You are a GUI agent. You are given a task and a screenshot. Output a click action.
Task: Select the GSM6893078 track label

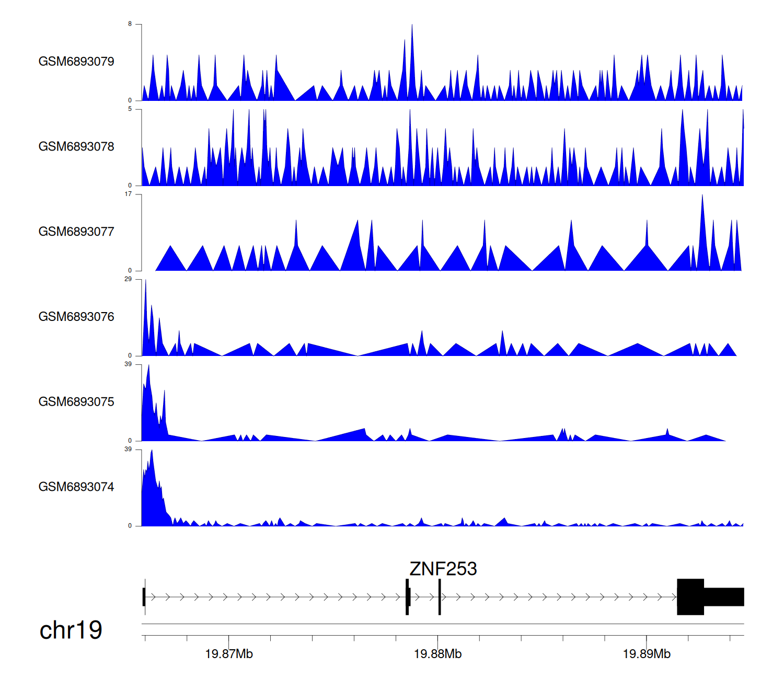[x=76, y=147]
